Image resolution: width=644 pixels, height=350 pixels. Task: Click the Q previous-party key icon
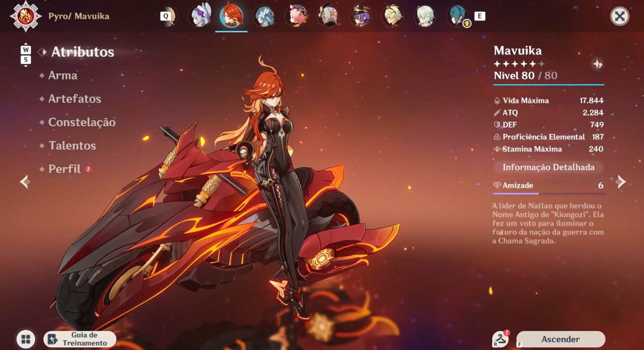pyautogui.click(x=165, y=16)
